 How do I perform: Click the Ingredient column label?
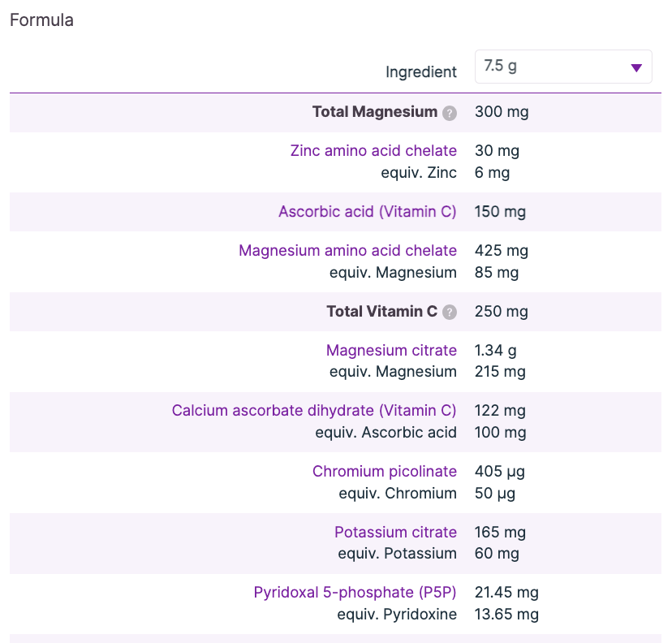pos(421,72)
